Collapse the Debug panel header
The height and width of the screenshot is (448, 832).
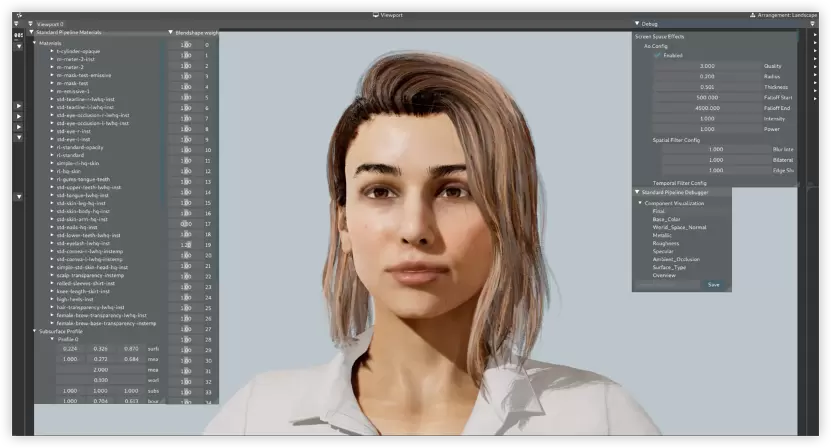pyautogui.click(x=637, y=23)
